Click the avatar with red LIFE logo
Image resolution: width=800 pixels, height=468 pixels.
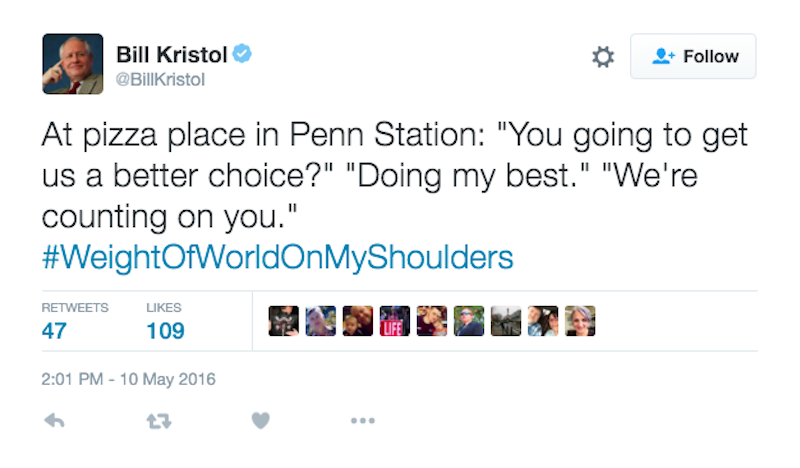pyautogui.click(x=395, y=320)
